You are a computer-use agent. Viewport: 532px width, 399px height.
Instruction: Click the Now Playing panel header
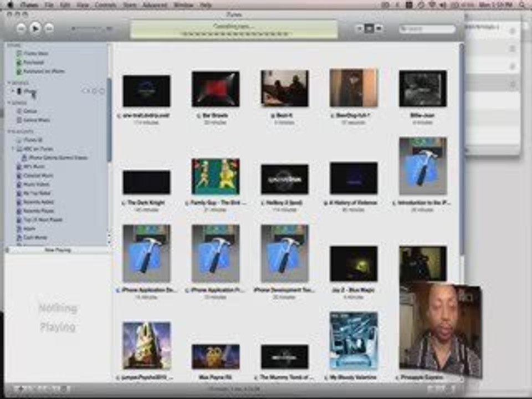coord(58,250)
